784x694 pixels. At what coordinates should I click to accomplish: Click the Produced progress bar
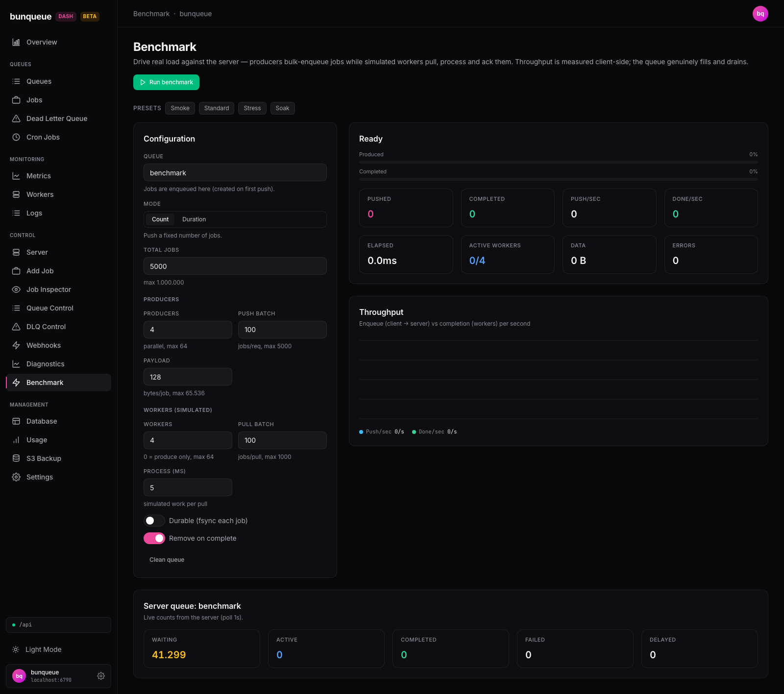(x=559, y=162)
